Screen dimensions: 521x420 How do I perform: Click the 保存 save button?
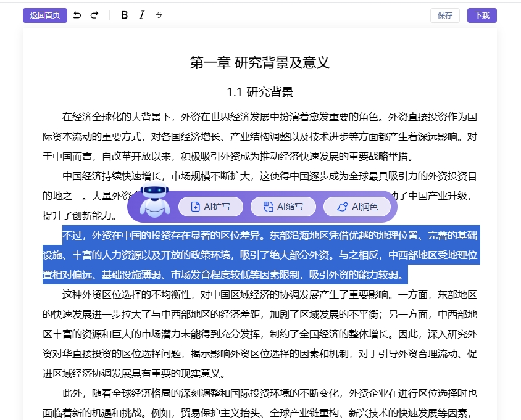[445, 15]
